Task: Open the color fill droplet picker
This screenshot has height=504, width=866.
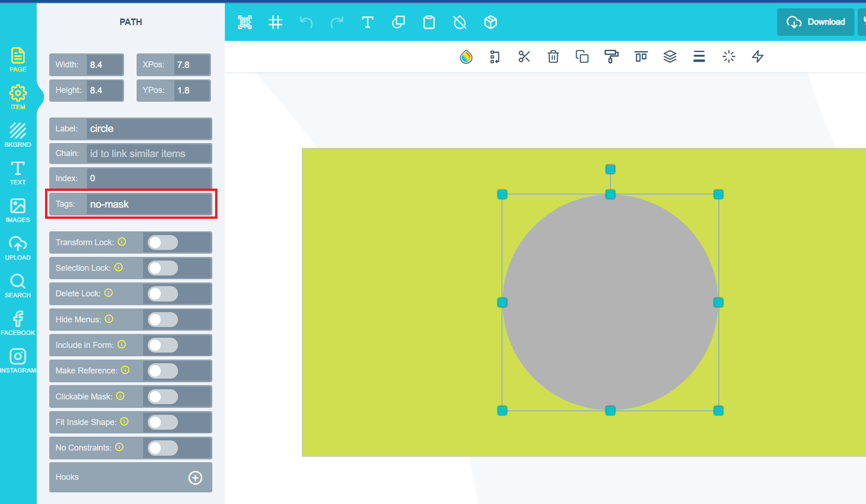Action: [466, 57]
